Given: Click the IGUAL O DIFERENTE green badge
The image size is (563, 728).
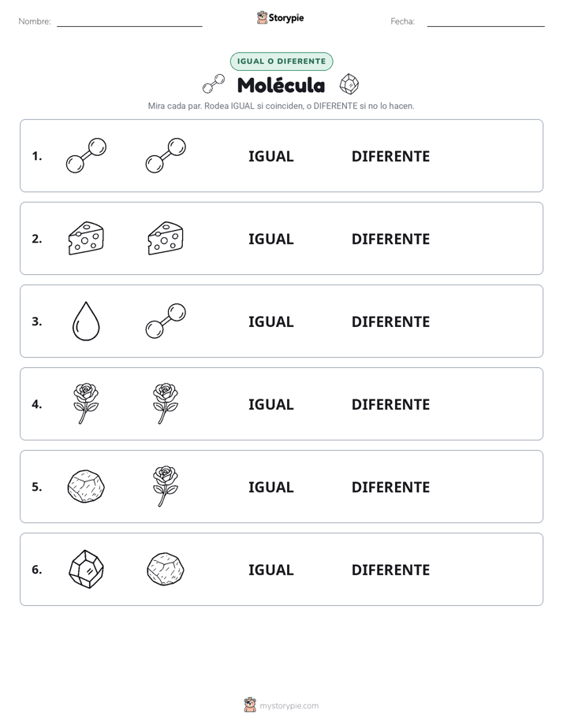Looking at the screenshot, I should (281, 61).
